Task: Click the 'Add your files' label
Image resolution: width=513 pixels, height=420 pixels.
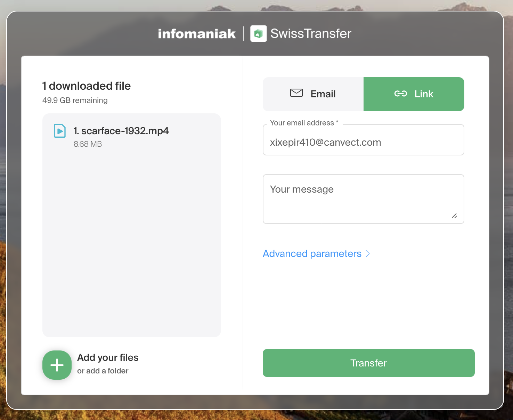Action: pos(108,357)
